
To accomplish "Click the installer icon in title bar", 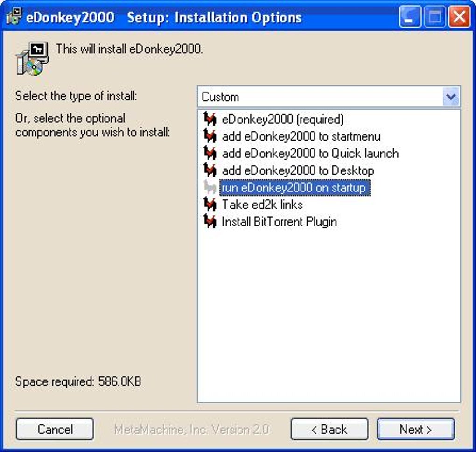I will 14,16.
